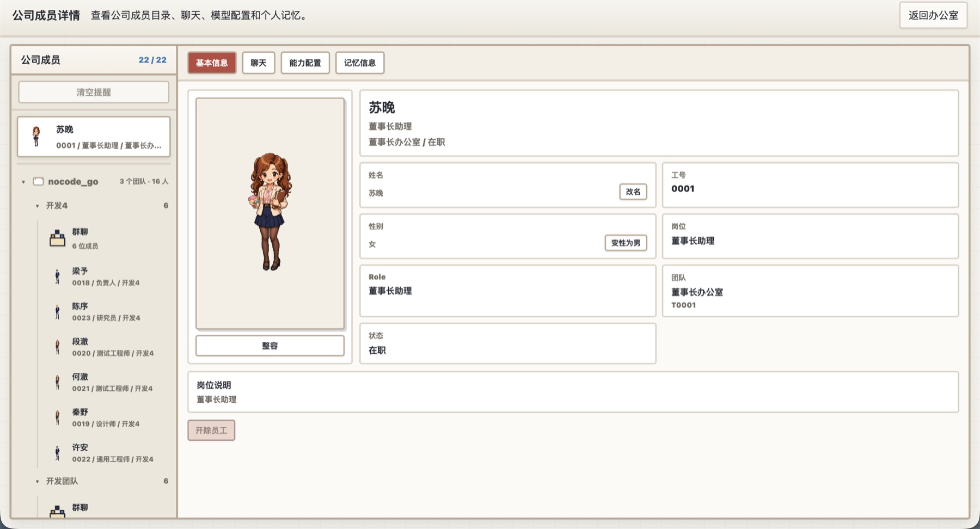Click the 岗位说明 heading

coord(214,385)
